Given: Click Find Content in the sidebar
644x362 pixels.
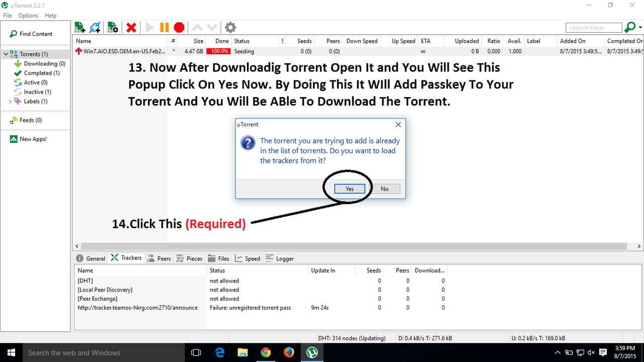Looking at the screenshot, I should click(x=31, y=34).
